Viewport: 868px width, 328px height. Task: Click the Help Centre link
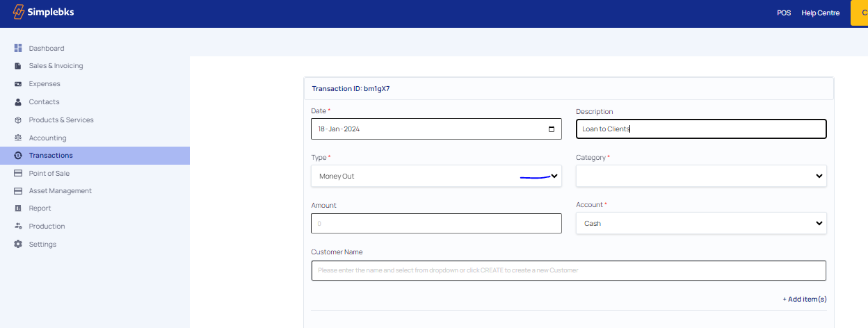[820, 13]
